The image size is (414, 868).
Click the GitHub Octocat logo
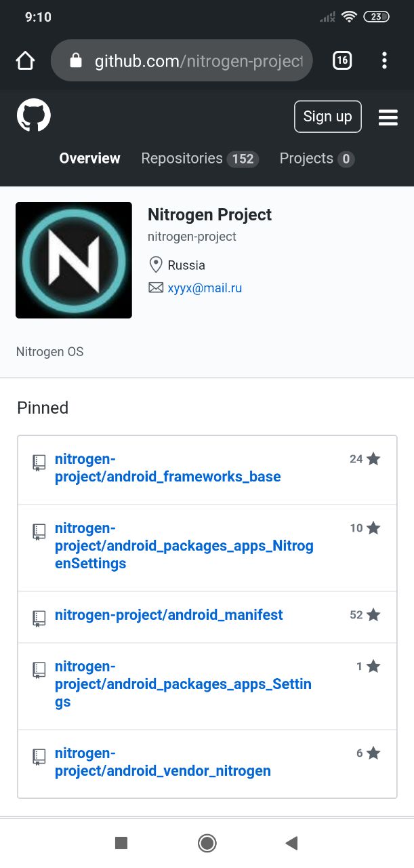tap(34, 116)
